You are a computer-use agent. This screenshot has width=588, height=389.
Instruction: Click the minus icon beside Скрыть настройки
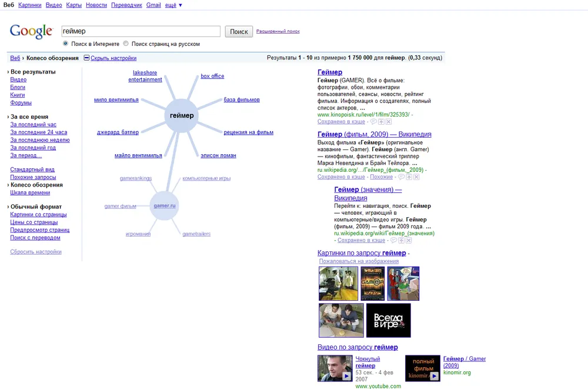click(86, 58)
